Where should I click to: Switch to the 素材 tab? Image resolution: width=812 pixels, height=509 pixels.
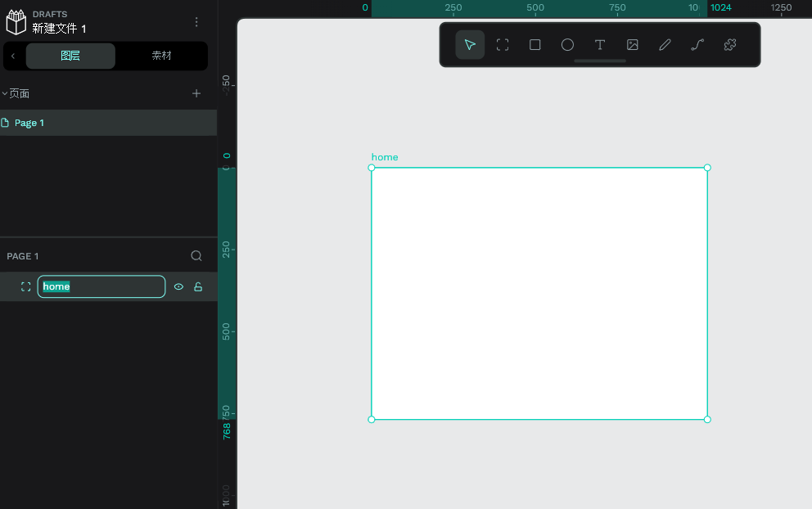pos(161,56)
